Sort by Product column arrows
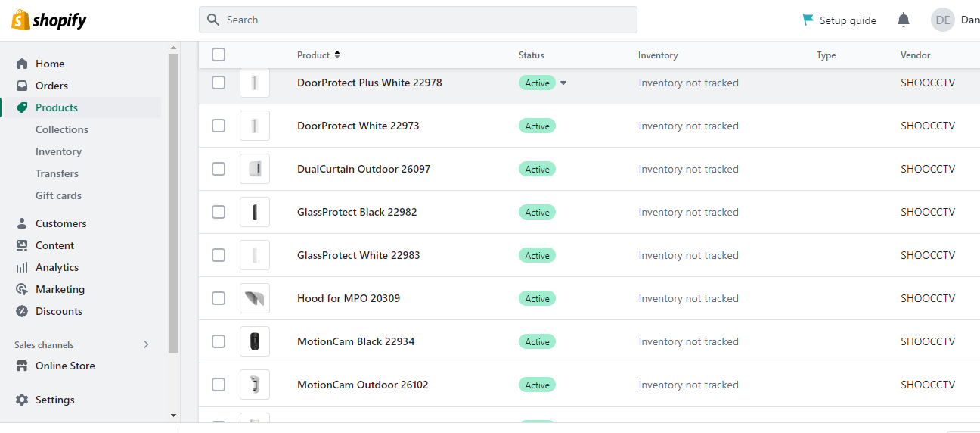The width and height of the screenshot is (980, 433). pyautogui.click(x=337, y=55)
